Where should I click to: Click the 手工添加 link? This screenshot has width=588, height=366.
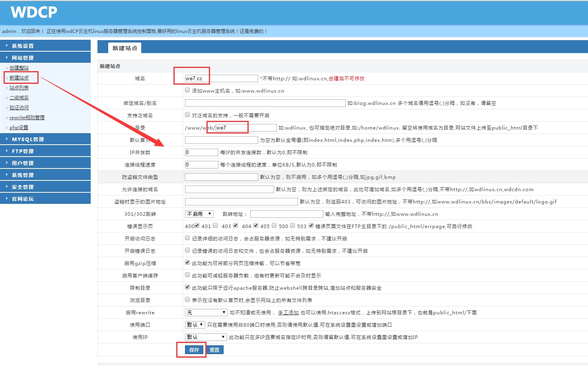(x=288, y=313)
